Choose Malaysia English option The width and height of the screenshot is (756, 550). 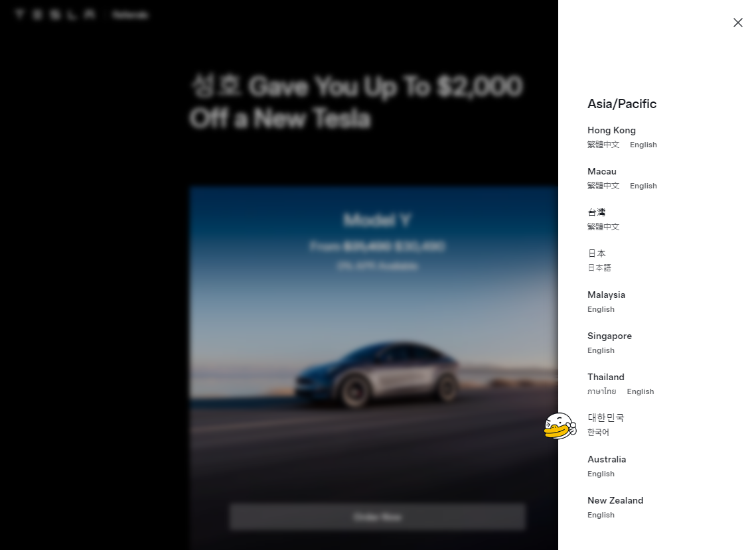tap(601, 309)
